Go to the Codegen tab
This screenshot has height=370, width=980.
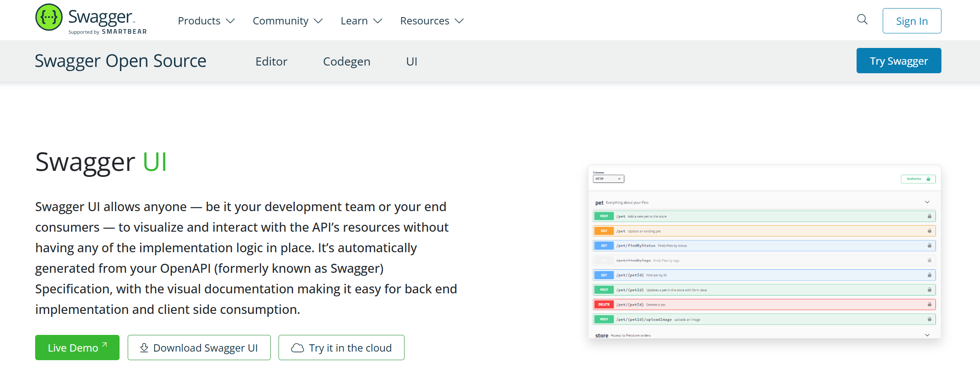pyautogui.click(x=346, y=62)
